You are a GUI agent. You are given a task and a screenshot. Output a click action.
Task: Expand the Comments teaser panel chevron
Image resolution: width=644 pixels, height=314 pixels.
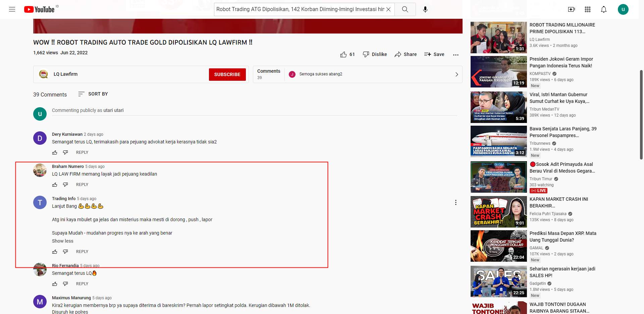(x=457, y=74)
